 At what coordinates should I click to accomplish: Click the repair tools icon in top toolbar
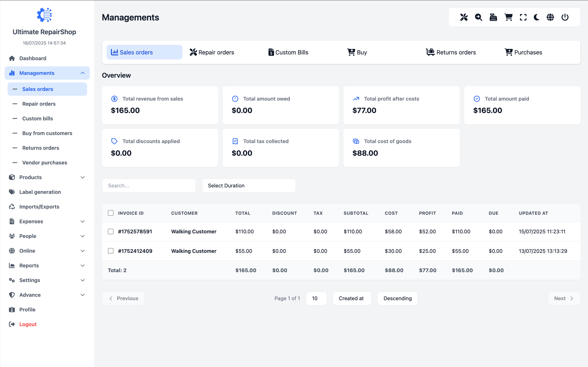464,17
